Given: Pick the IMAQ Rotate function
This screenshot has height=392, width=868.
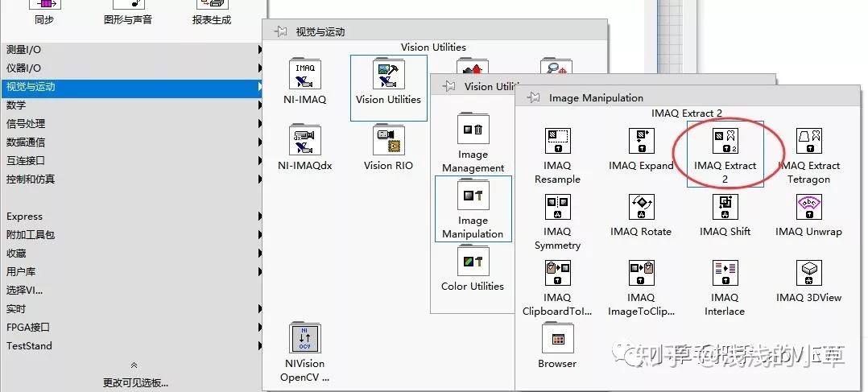Looking at the screenshot, I should (641, 208).
